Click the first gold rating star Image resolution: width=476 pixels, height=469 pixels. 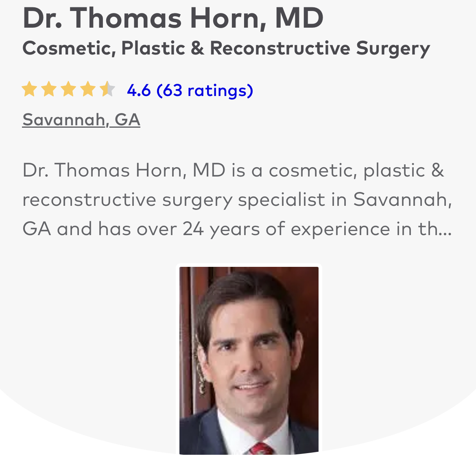pyautogui.click(x=29, y=89)
